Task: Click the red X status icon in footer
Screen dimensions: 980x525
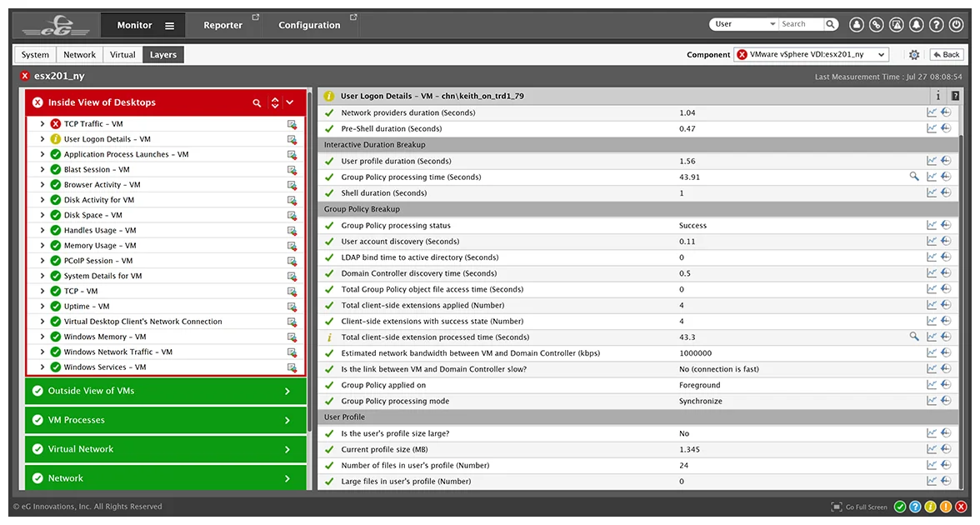Action: pyautogui.click(x=962, y=507)
